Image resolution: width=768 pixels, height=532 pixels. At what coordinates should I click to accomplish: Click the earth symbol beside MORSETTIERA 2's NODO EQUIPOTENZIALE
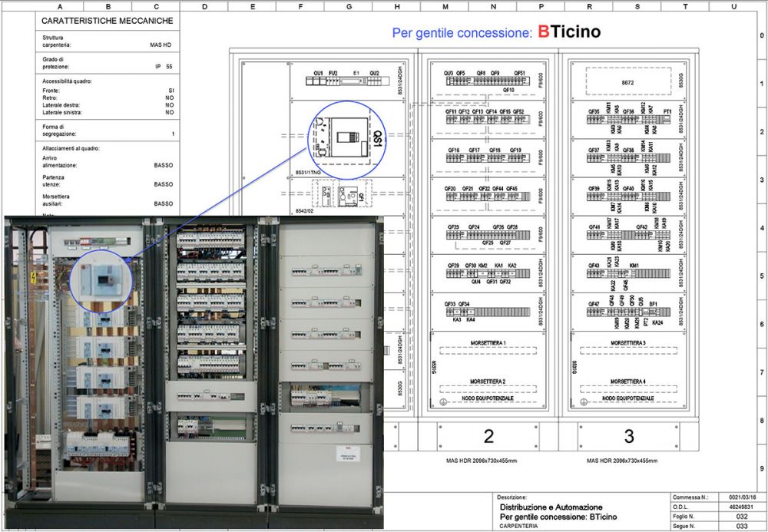(x=443, y=401)
